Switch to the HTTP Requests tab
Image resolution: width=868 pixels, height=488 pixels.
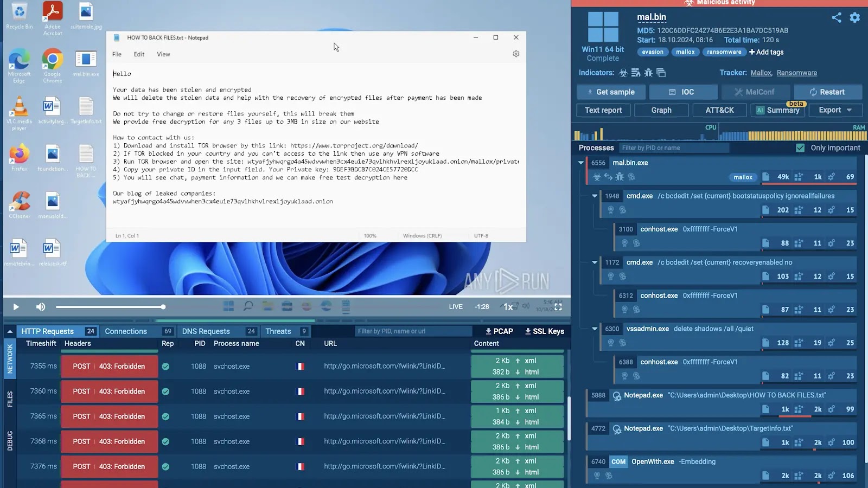pyautogui.click(x=58, y=331)
